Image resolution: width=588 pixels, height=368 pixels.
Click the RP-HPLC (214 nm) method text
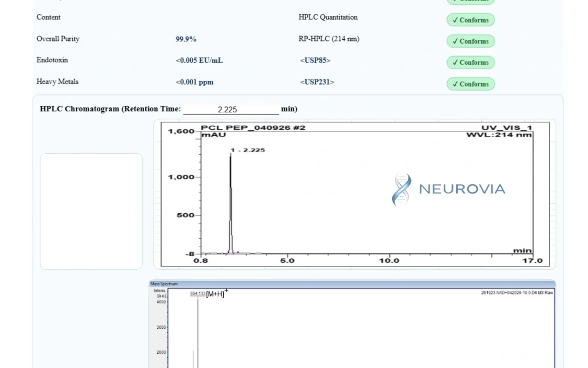pos(329,39)
